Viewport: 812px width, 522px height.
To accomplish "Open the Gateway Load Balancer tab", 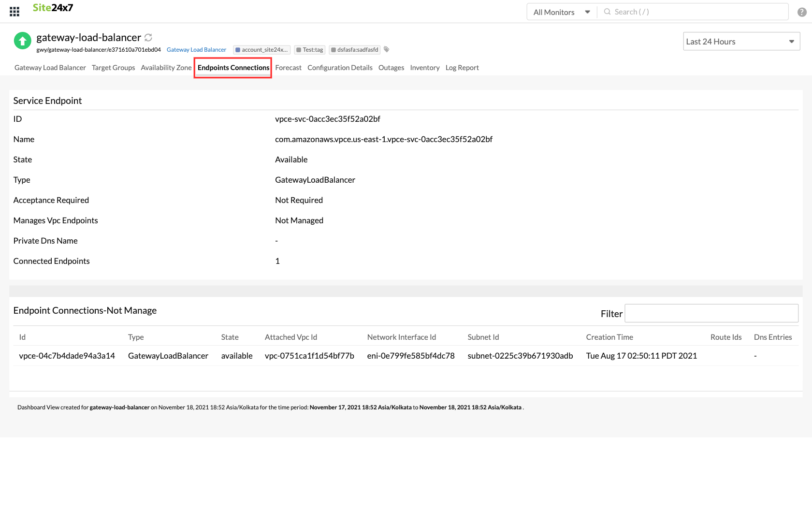I will click(50, 68).
